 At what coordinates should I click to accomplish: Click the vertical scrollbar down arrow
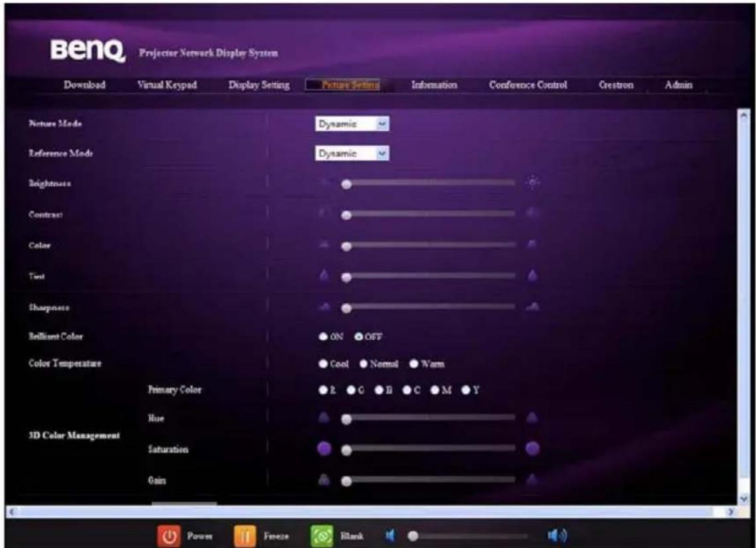coord(743,499)
